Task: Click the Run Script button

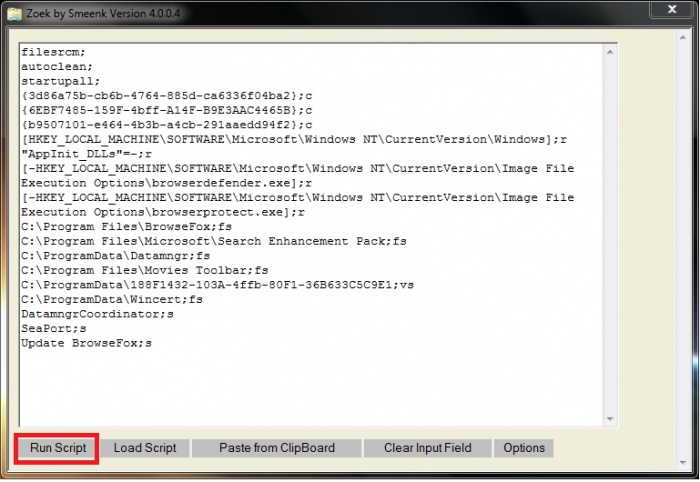Action: [57, 448]
